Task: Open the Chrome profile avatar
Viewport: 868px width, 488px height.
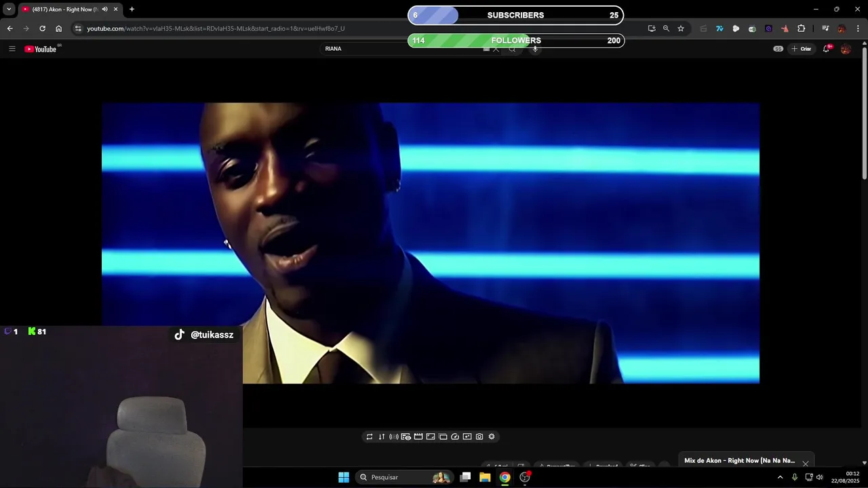Action: pyautogui.click(x=842, y=28)
